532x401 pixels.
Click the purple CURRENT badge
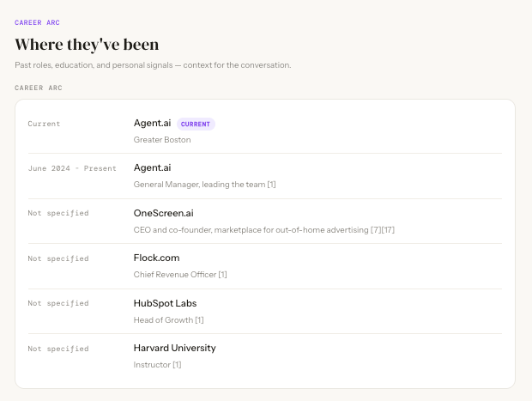click(x=196, y=124)
